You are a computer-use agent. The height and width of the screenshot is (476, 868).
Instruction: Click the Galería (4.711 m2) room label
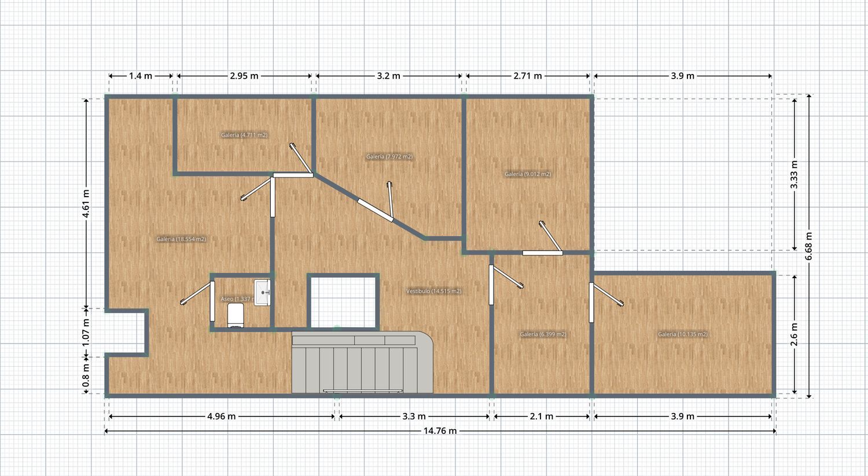pos(244,135)
